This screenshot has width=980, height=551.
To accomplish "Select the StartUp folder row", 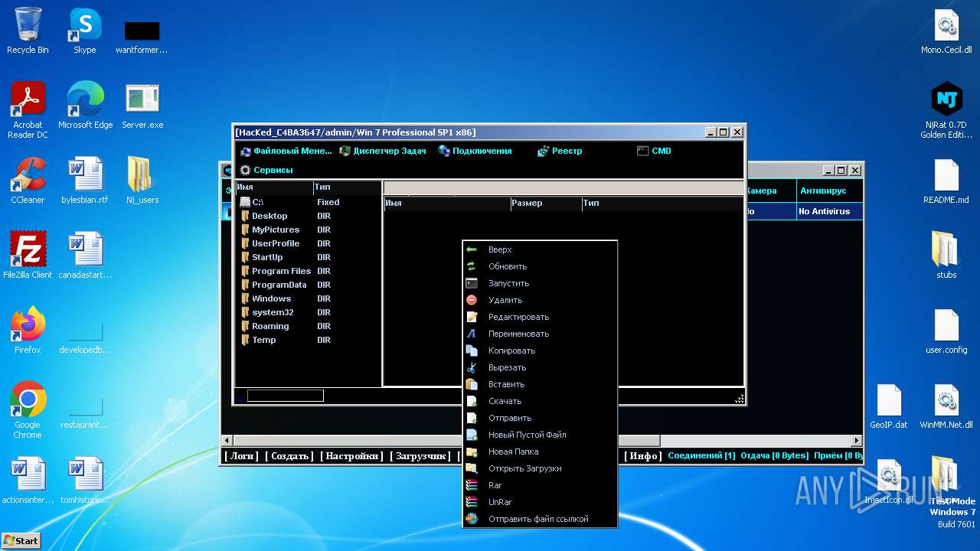I will pos(308,257).
